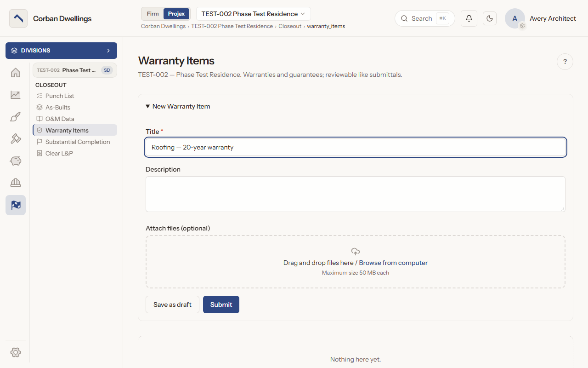
Task: Go to Corban Dwellings breadcrumb
Action: (x=163, y=26)
